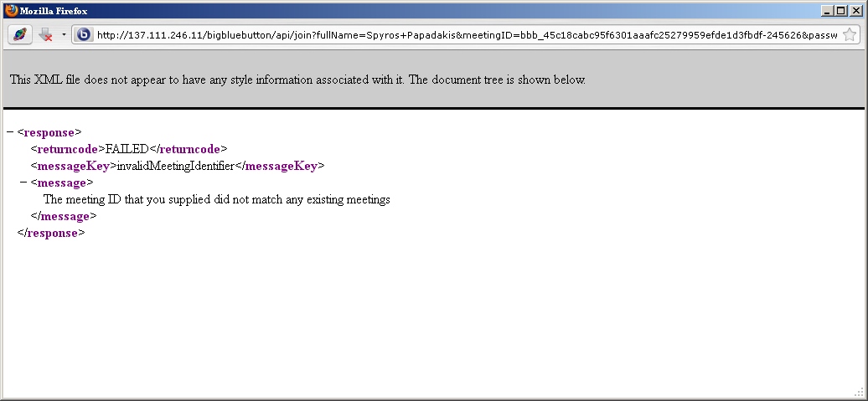The image size is (868, 401).
Task: Collapse the message XML node
Action: click(x=23, y=183)
